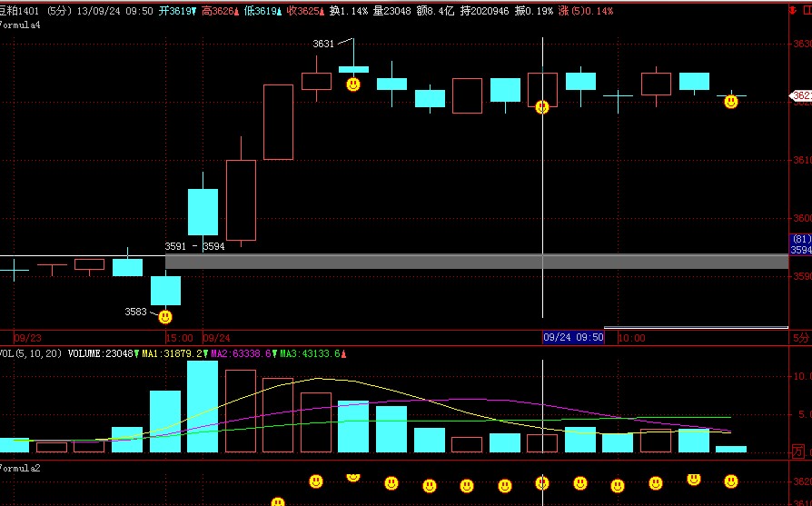This screenshot has height=506, width=812.
Task: Click the 持2020946 open interest value
Action: pyautogui.click(x=485, y=11)
